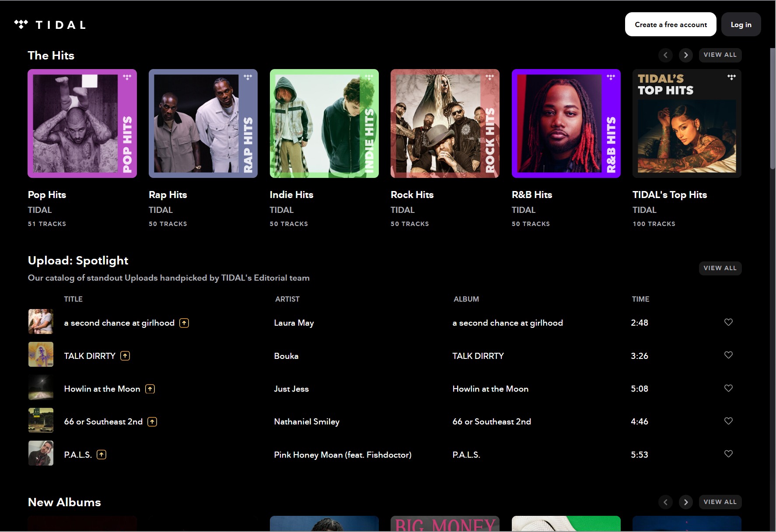776x532 pixels.
Task: Open the R&B Hits playlist cover
Action: (566, 123)
